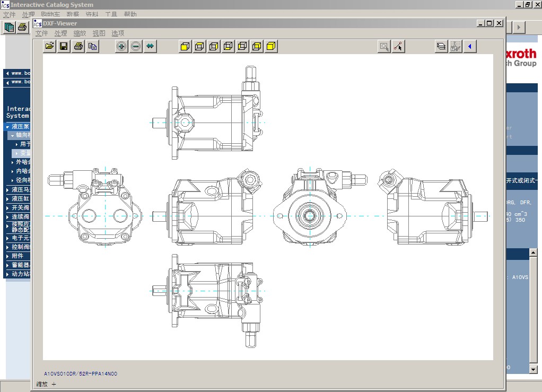
Task: Activate the measure distance tool
Action: coord(398,46)
